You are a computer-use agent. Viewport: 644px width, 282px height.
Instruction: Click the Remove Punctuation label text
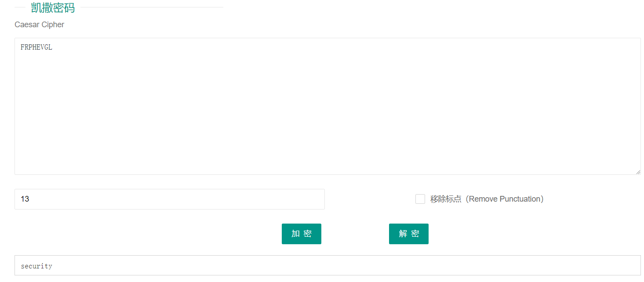(x=506, y=199)
